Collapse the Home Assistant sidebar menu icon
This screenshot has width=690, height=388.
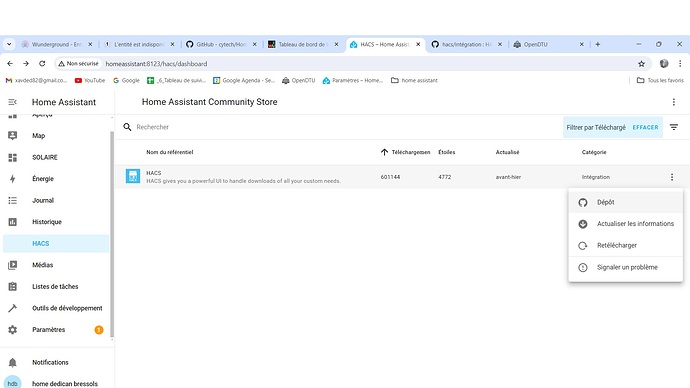click(12, 102)
